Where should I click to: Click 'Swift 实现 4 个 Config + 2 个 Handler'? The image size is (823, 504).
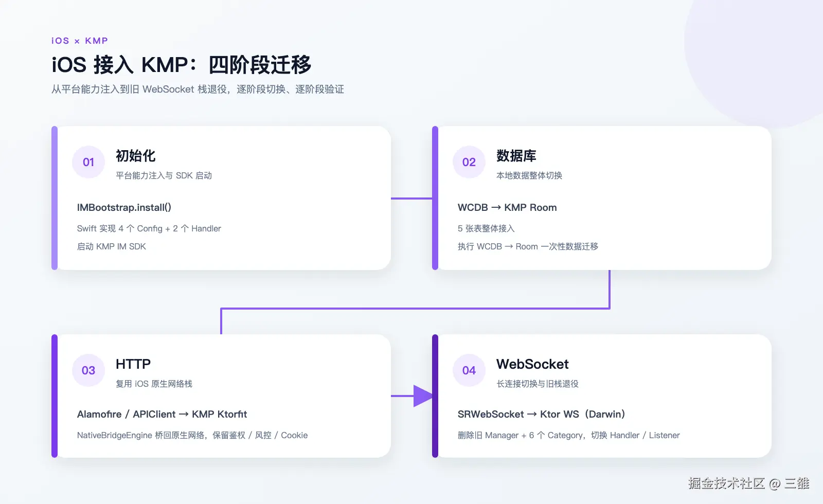point(149,228)
